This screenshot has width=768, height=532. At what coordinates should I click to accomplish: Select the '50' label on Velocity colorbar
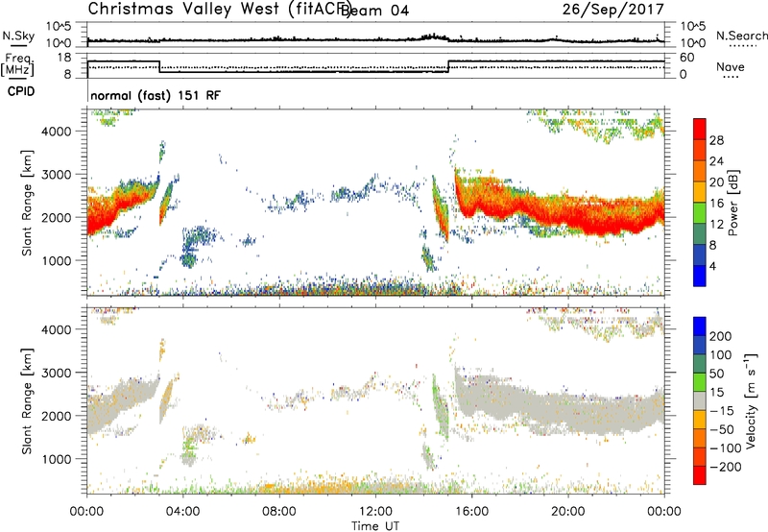(x=716, y=374)
